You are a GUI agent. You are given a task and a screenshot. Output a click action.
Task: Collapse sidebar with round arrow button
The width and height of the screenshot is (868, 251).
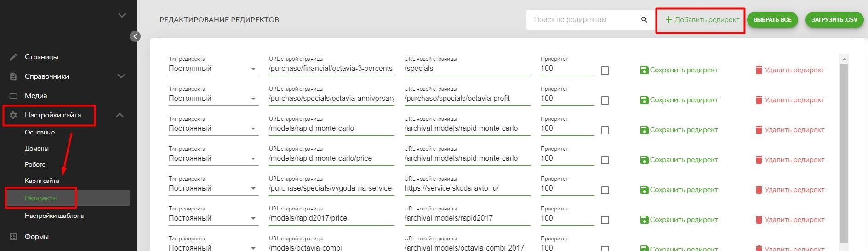(x=135, y=36)
